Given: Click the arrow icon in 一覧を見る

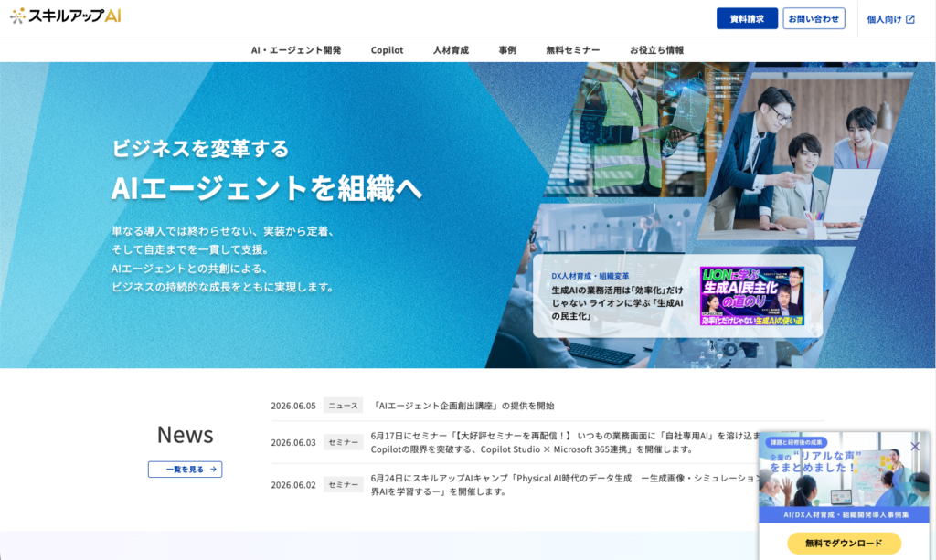Looking at the screenshot, I should pos(213,470).
